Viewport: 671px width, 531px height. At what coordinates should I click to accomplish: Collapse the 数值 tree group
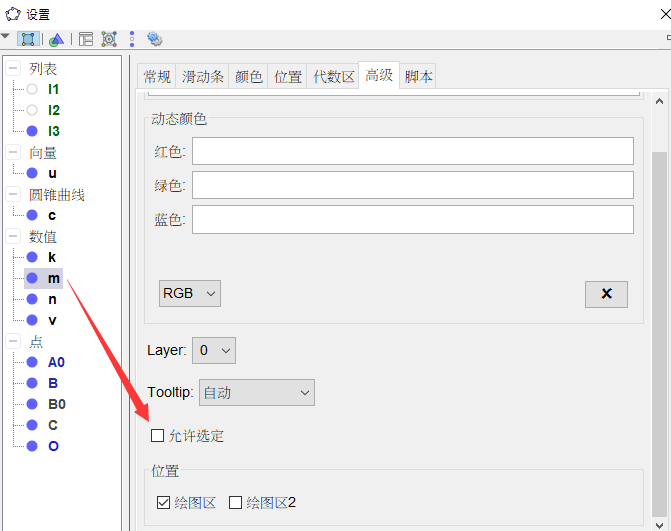(13, 236)
